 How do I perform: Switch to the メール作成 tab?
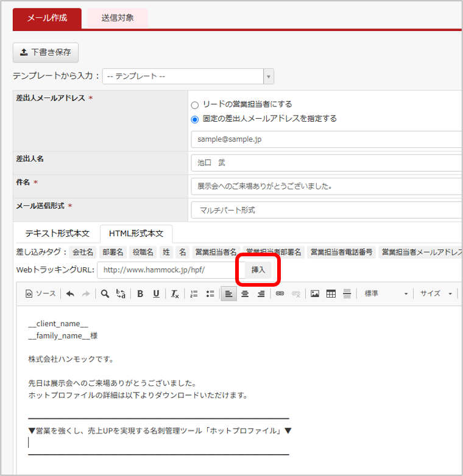click(x=47, y=18)
